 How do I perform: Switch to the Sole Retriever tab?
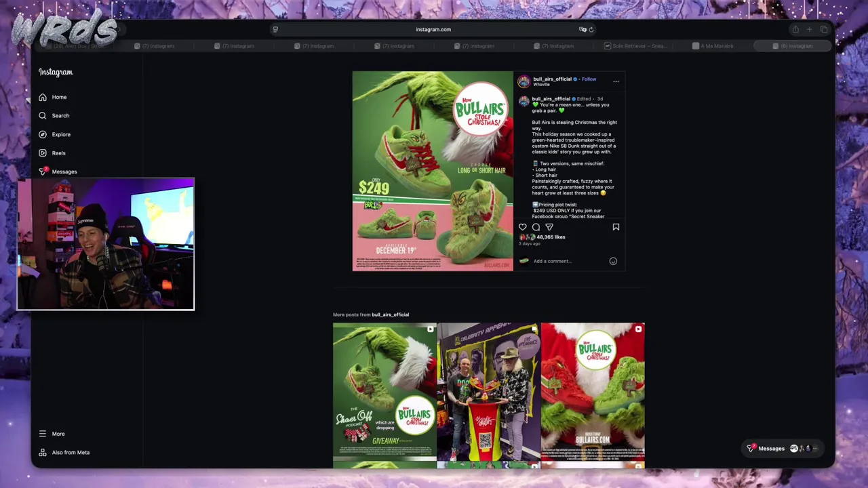pyautogui.click(x=636, y=46)
